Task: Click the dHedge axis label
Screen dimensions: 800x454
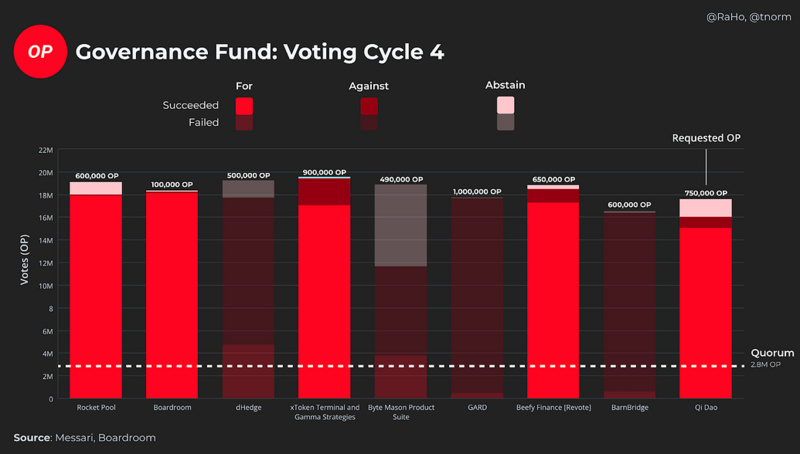Action: (248, 408)
